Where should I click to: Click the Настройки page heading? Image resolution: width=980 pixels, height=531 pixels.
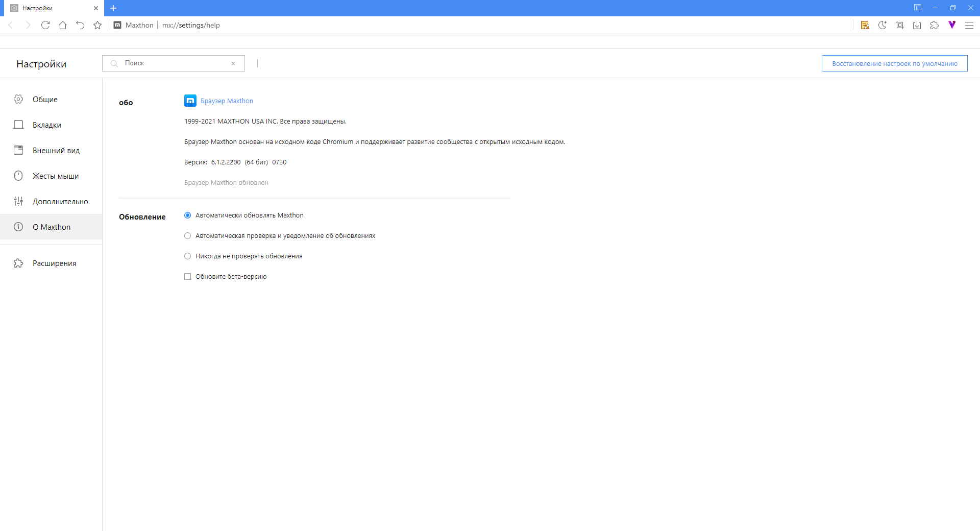pyautogui.click(x=41, y=64)
